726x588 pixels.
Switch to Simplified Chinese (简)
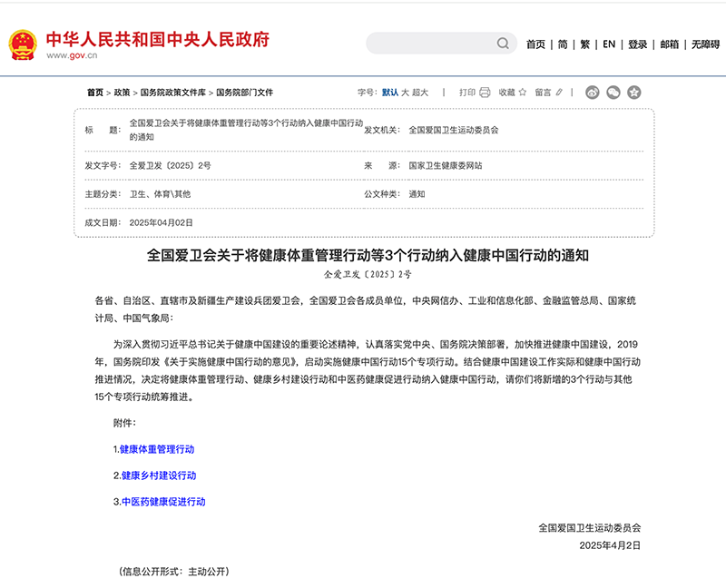click(x=563, y=44)
